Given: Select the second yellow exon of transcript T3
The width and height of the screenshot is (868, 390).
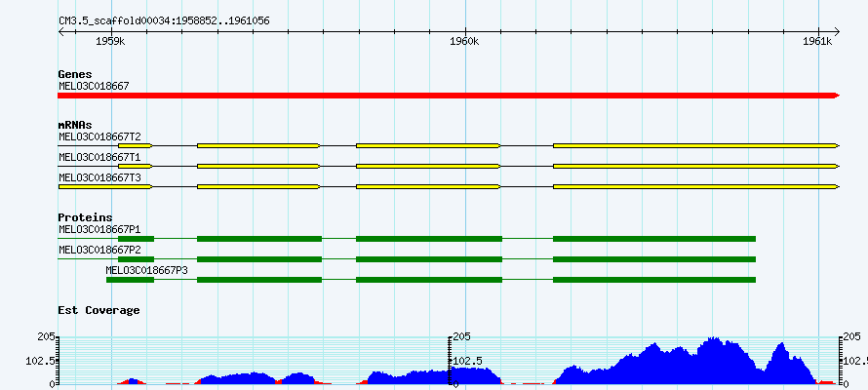Looking at the screenshot, I should (258, 187).
